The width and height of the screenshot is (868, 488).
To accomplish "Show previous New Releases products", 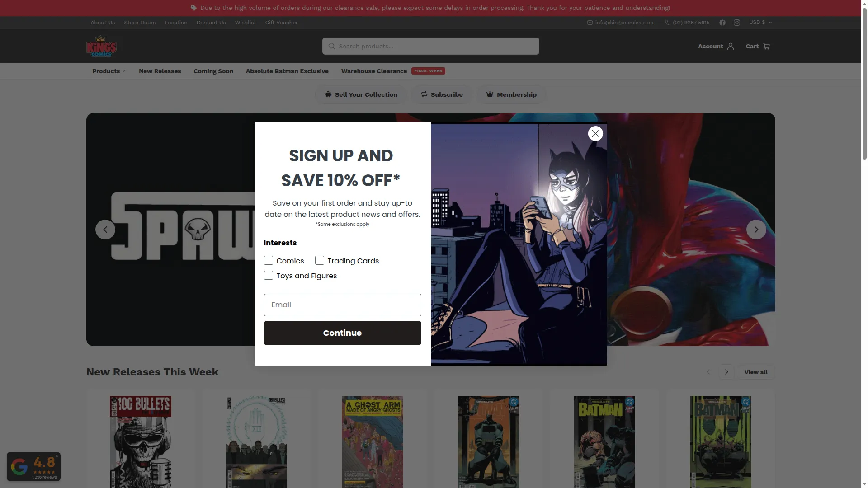I will (708, 372).
